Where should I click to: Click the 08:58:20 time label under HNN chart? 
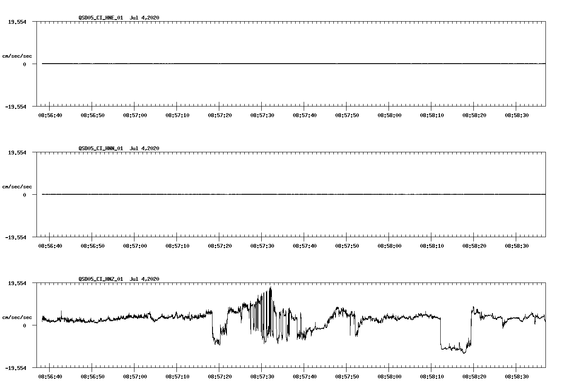(x=474, y=246)
